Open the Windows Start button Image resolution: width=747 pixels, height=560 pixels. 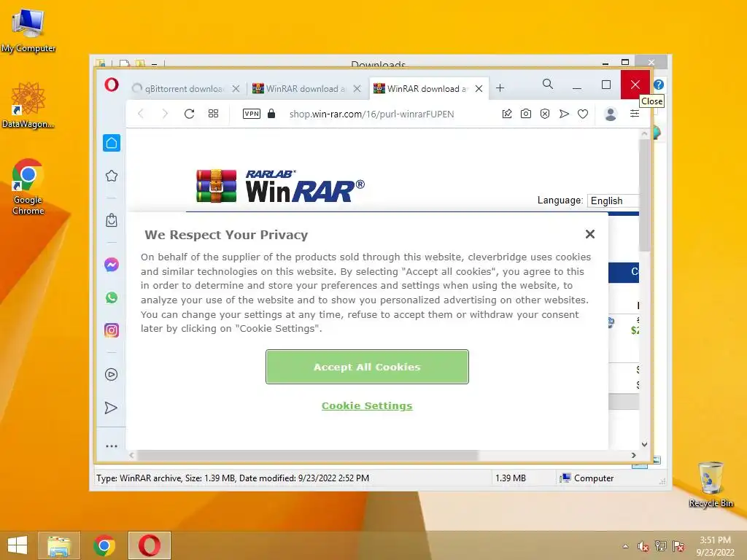[18, 545]
